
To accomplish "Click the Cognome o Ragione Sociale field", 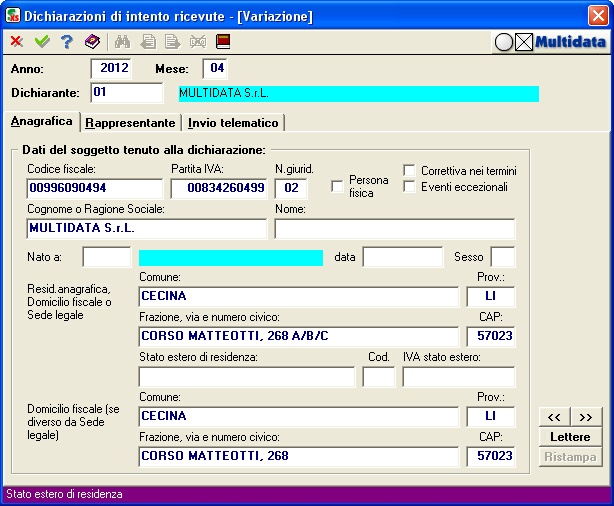I will pyautogui.click(x=146, y=229).
